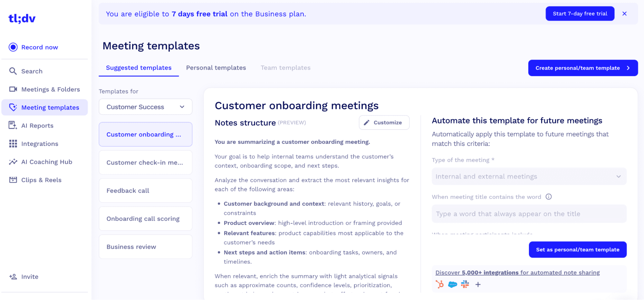The image size is (644, 300).
Task: Click the Record now icon
Action: click(13, 47)
